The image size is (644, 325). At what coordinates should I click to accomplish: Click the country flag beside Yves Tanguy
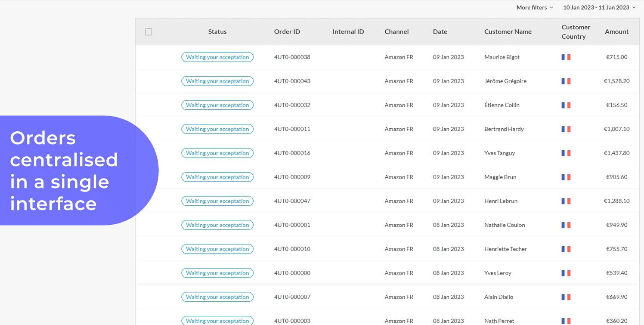[x=566, y=153]
